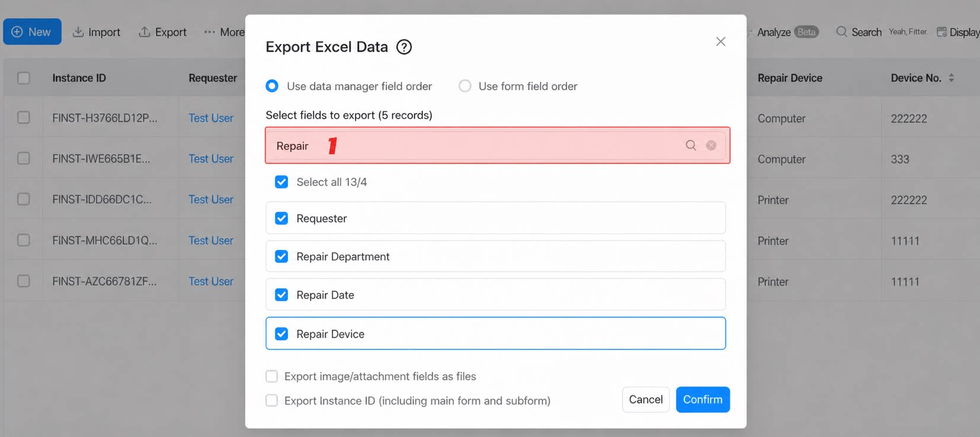The height and width of the screenshot is (437, 980).
Task: Sort by Device No. column arrows
Action: pos(952,78)
